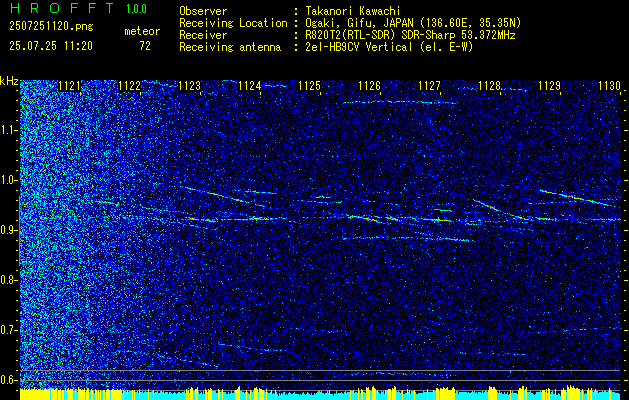The image size is (629, 400).
Task: Select the version number 1.0.0
Action: 136,8
